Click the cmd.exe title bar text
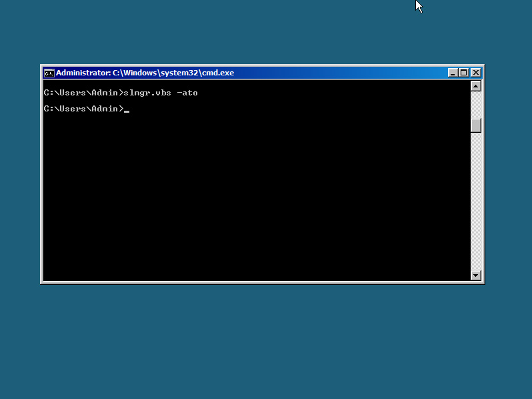The height and width of the screenshot is (399, 532). point(145,73)
